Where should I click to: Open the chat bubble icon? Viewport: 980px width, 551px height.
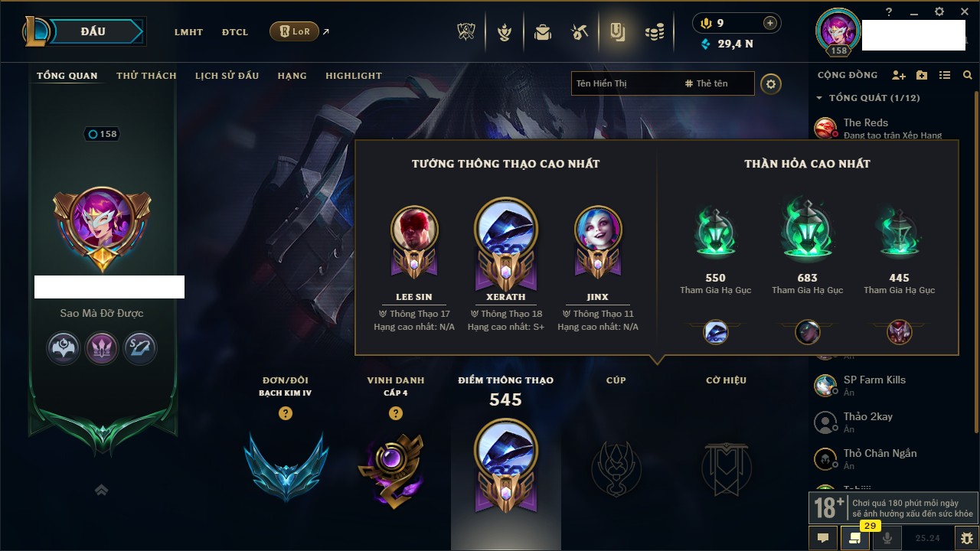click(823, 538)
